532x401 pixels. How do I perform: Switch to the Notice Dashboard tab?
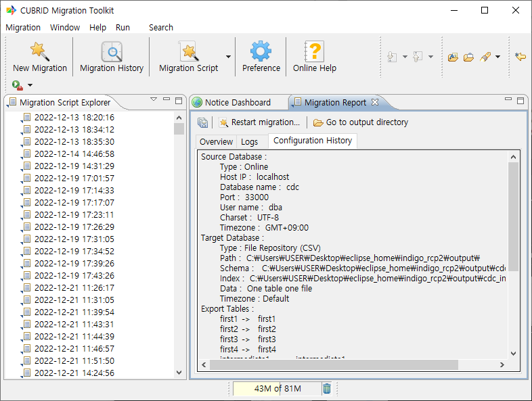(238, 102)
